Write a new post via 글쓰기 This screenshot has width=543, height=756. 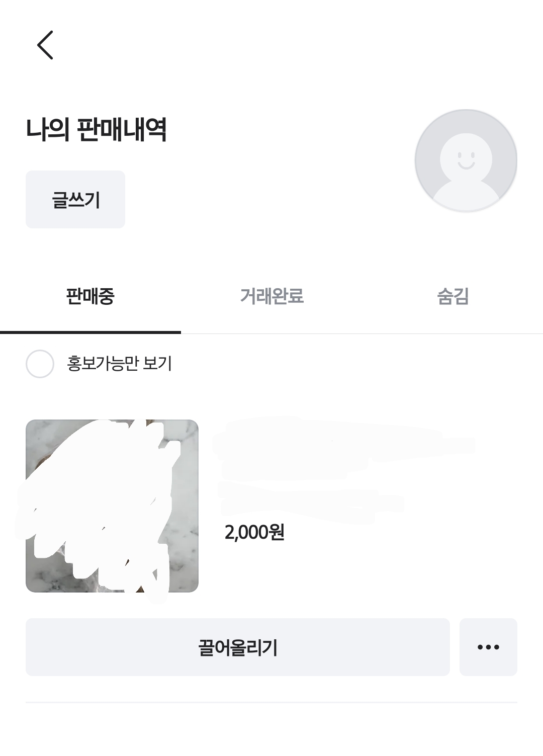[x=75, y=200]
